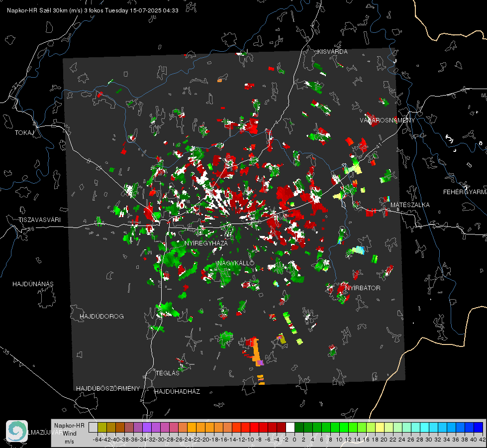487x448 pixels.
Task: Select the -20 value on legend scale
Action: click(x=205, y=440)
